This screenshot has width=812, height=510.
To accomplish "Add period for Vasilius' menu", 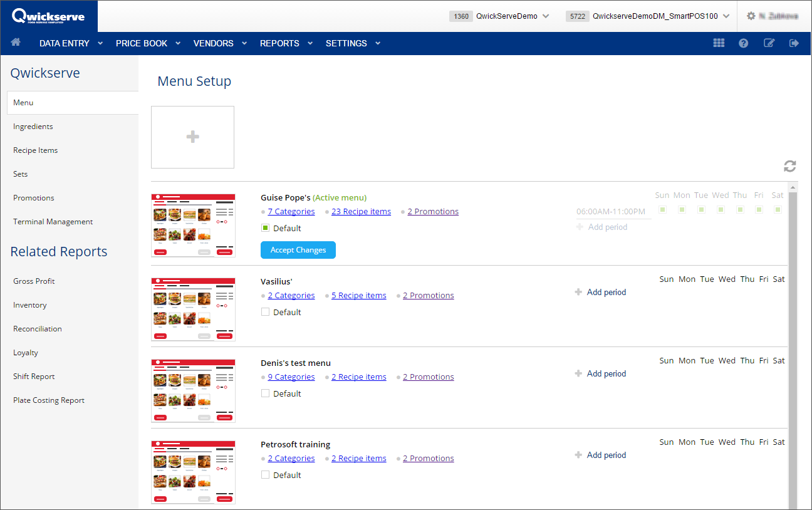I will point(600,292).
